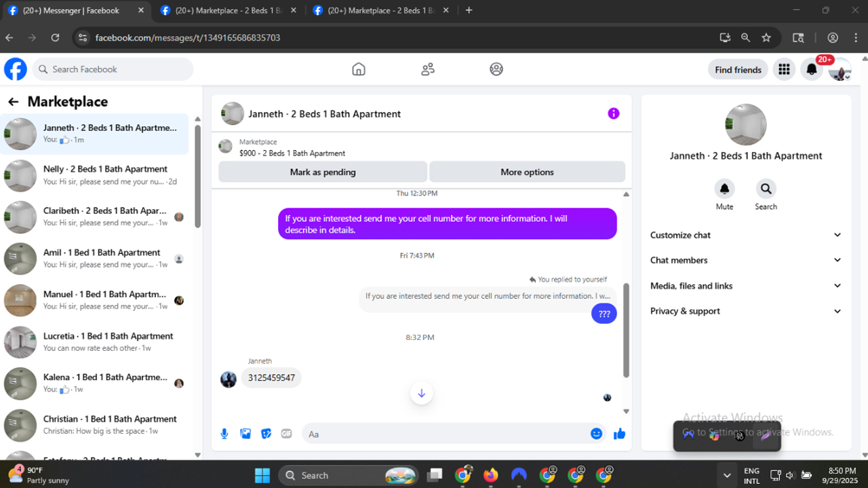Open the notifications bell icon
The width and height of the screenshot is (868, 488).
pos(812,69)
